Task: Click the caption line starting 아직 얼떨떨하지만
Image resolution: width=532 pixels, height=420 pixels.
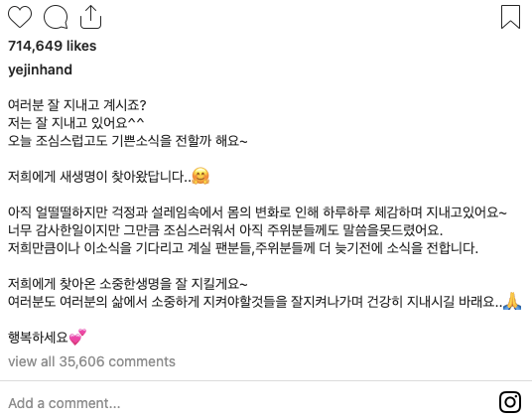Action: 257,212
